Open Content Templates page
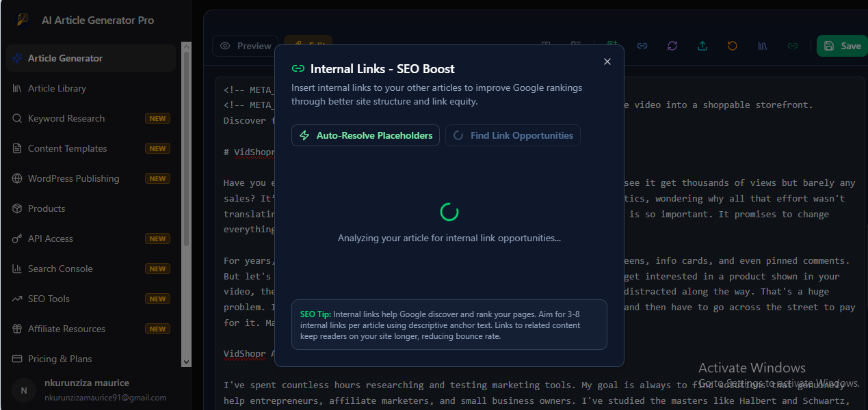This screenshot has width=868, height=410. 91,148
